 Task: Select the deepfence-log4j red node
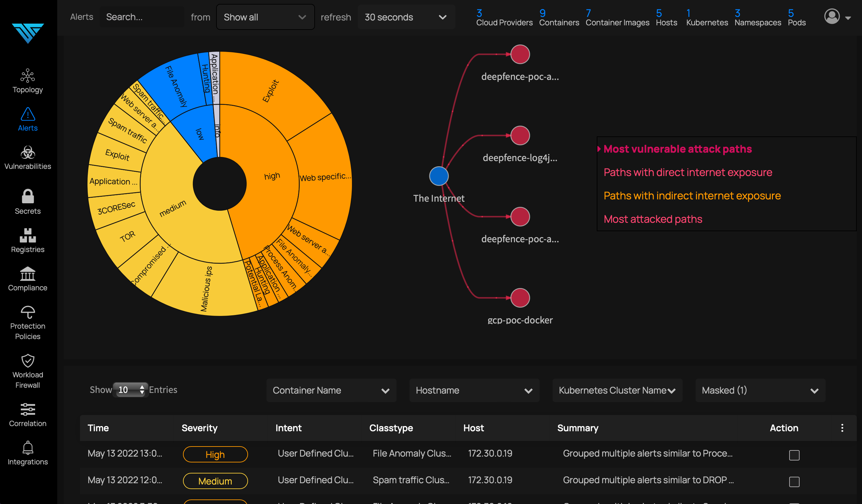[520, 136]
